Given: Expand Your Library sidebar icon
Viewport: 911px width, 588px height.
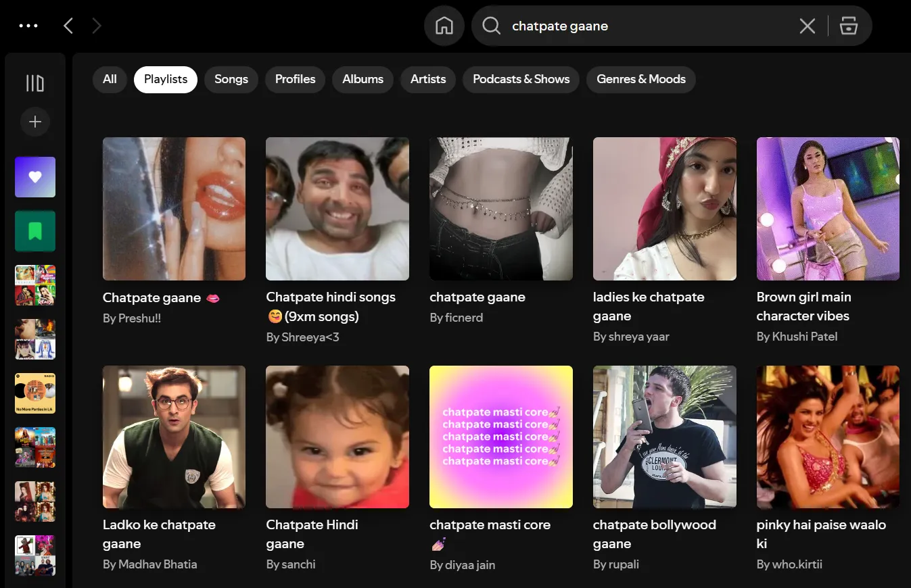Looking at the screenshot, I should (x=35, y=83).
